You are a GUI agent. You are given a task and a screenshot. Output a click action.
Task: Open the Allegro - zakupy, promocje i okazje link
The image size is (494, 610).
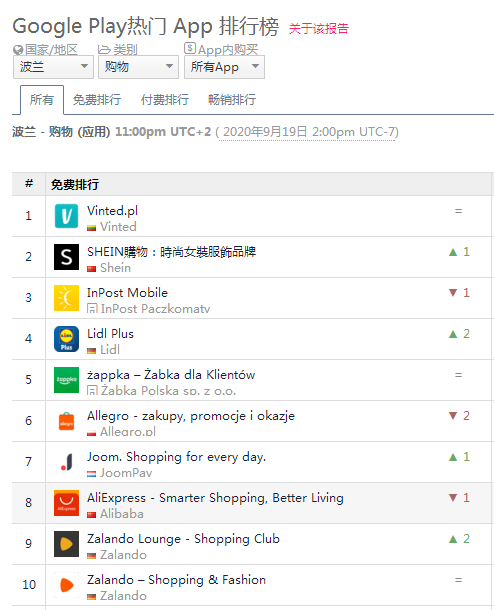pos(191,415)
